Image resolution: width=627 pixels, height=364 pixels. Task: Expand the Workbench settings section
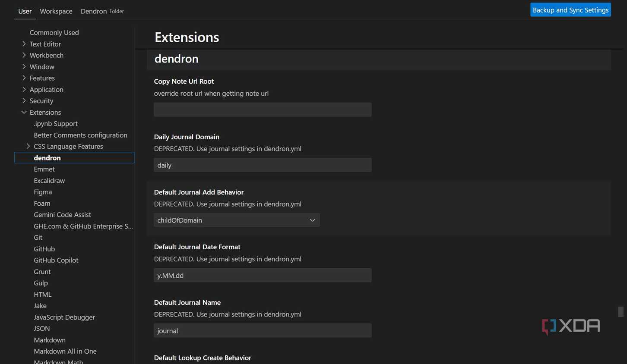[24, 55]
